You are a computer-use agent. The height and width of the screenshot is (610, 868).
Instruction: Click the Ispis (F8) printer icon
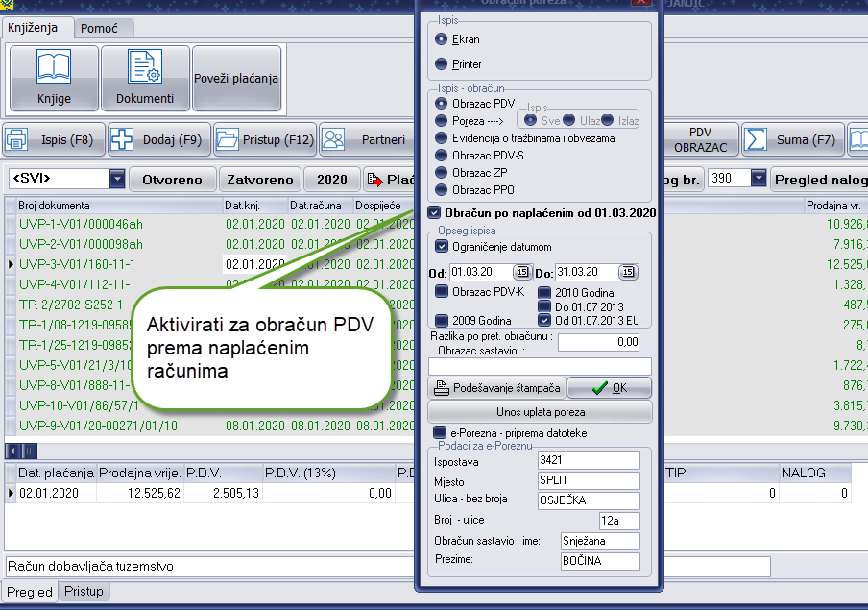point(18,140)
